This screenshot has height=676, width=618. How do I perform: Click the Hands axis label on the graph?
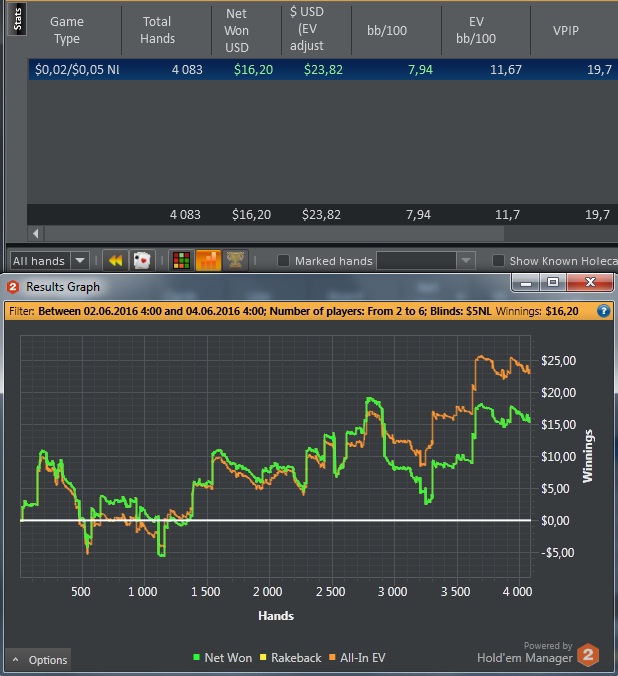276,616
